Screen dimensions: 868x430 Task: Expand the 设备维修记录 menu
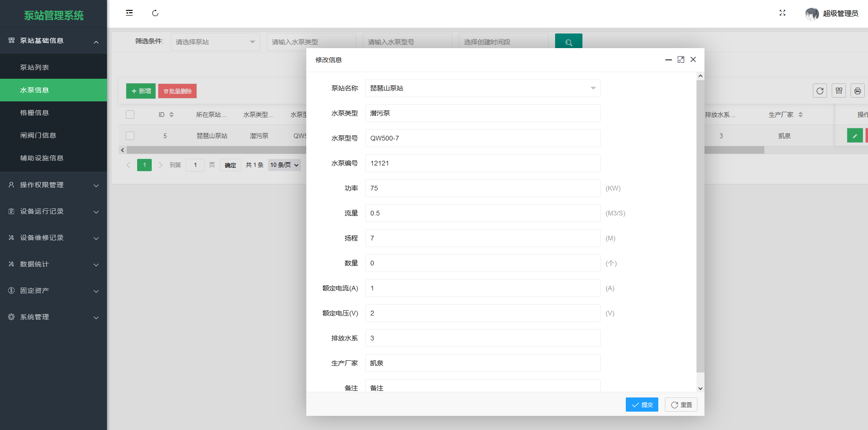[54, 238]
